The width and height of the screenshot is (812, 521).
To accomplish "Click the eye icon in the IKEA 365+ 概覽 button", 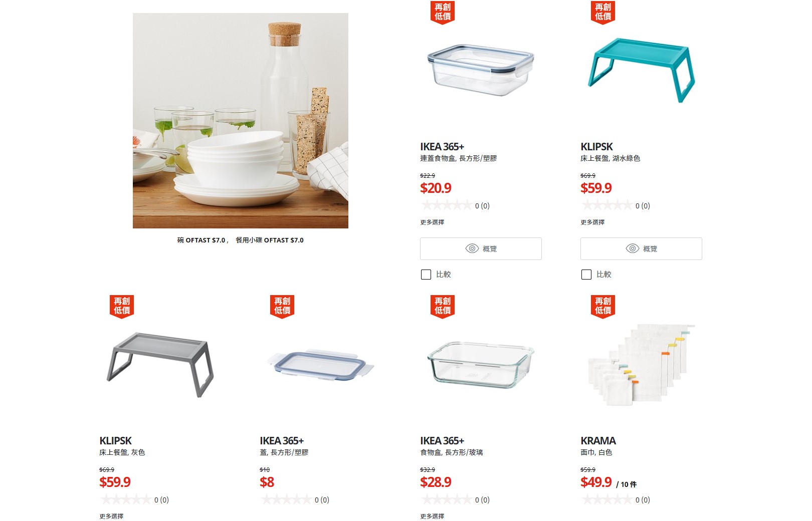I will [x=472, y=248].
